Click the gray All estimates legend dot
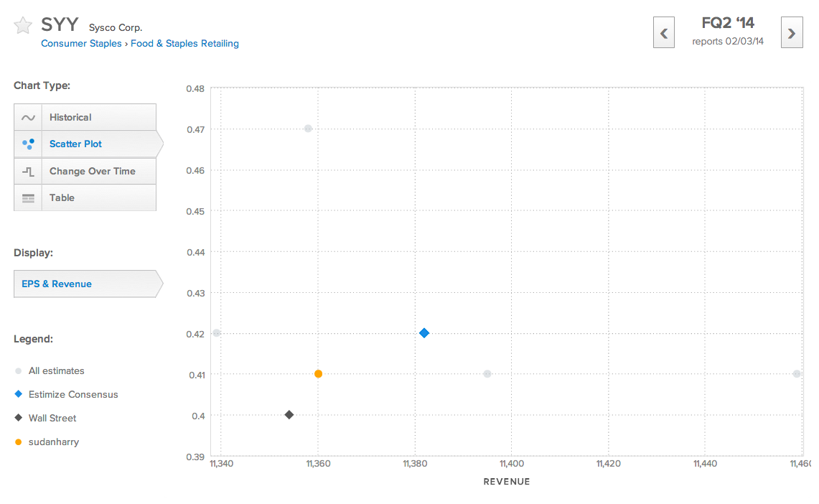Screen dimensions: 819x504 coord(18,370)
